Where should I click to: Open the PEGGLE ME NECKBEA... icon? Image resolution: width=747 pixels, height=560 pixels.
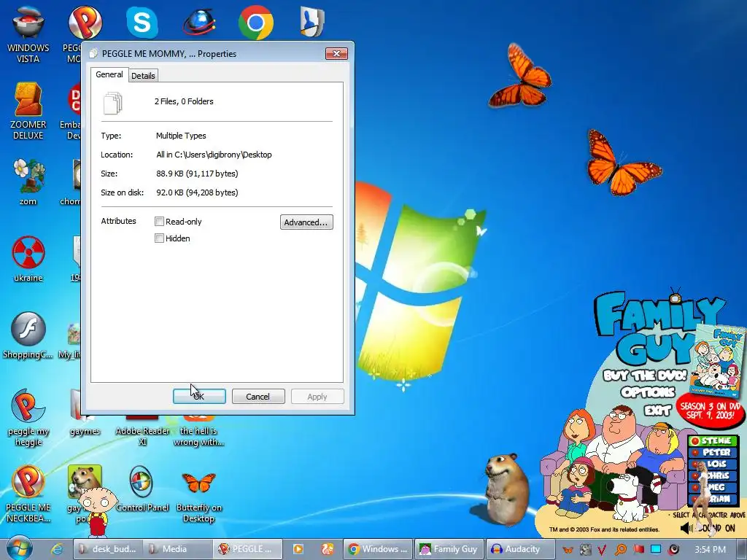pyautogui.click(x=28, y=494)
